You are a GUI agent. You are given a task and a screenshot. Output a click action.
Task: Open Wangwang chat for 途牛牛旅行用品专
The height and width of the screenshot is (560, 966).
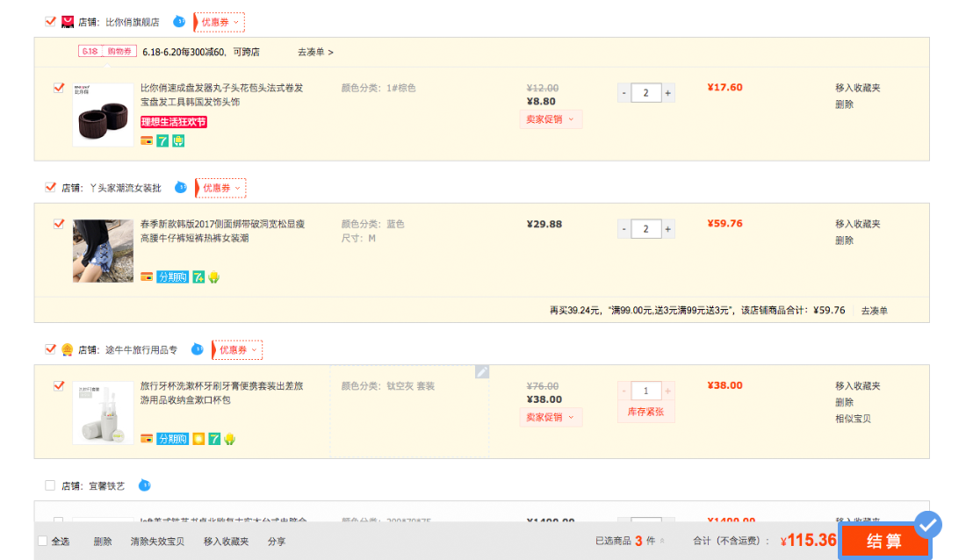197,349
